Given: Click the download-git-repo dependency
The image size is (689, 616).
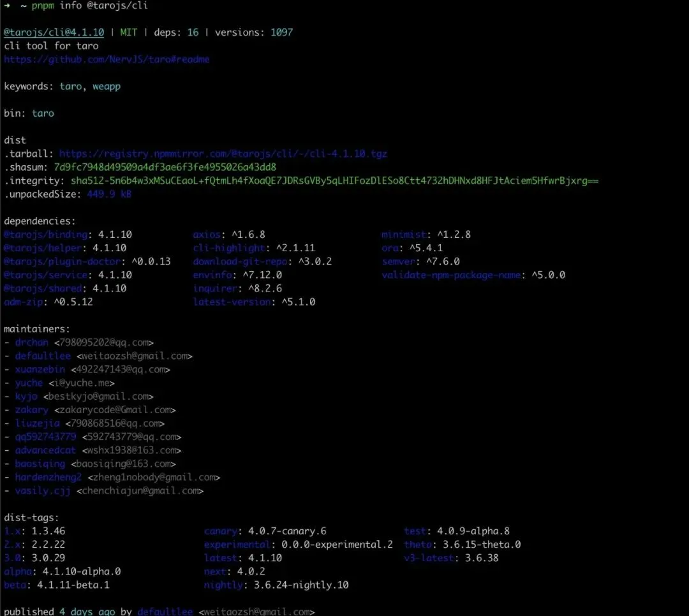Looking at the screenshot, I should [x=241, y=262].
